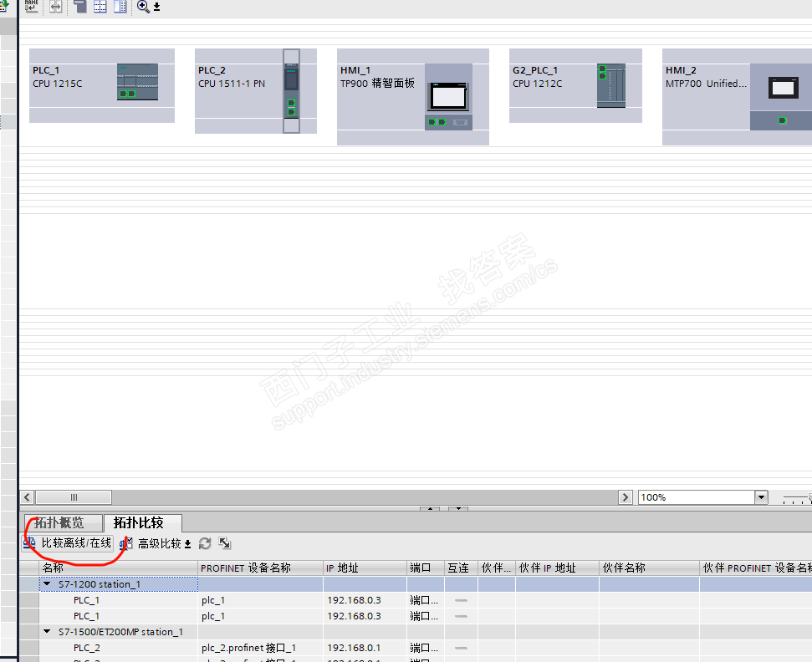The image size is (812, 662).
Task: Click the green Ethernet port on HMI_2
Action: coord(783,120)
